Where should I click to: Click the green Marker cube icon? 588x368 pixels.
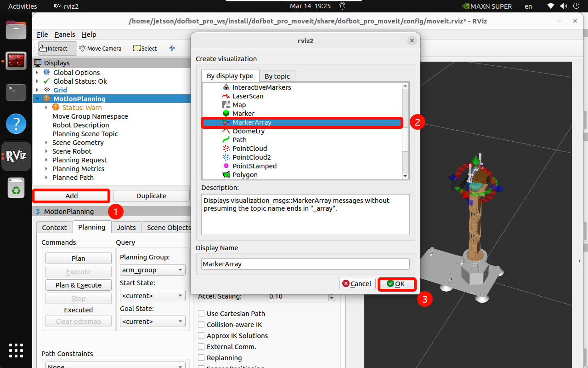[x=226, y=113]
